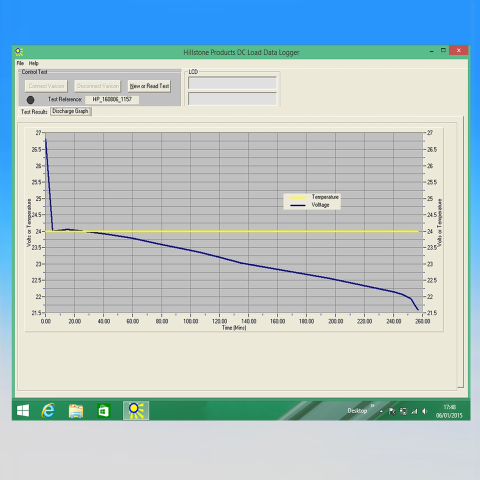Click the Disconnect Varicon button

pyautogui.click(x=98, y=86)
